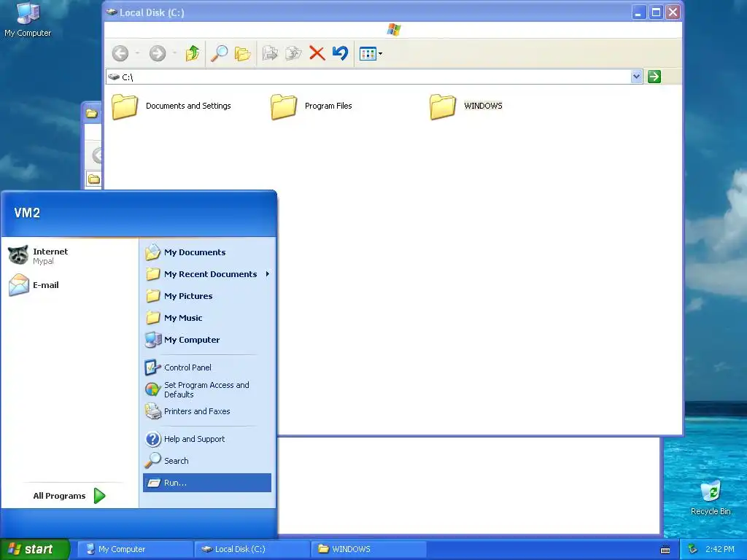Expand My Recent Documents submenu
The height and width of the screenshot is (560, 747).
pos(207,274)
